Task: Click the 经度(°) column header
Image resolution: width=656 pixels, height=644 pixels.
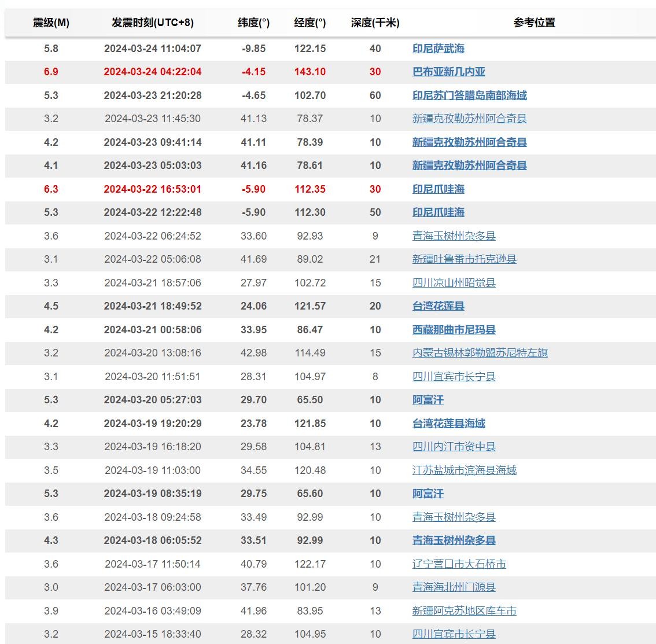Action: click(x=310, y=23)
